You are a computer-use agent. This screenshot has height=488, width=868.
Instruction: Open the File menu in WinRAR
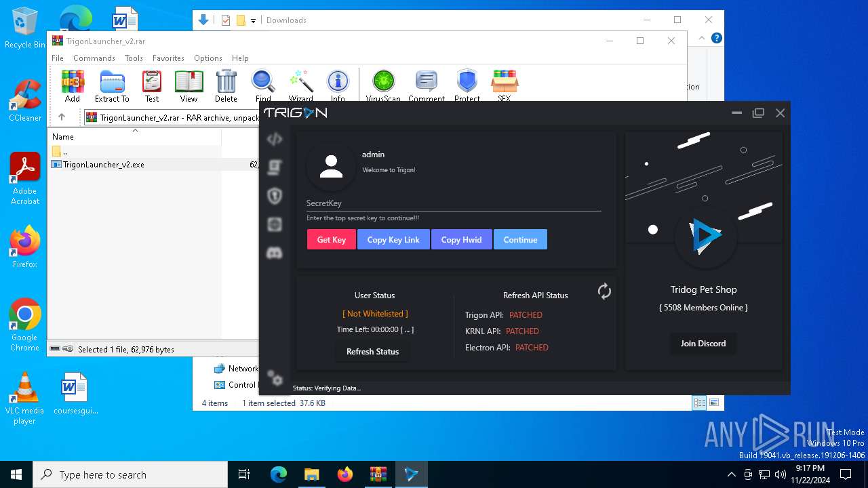(58, 58)
